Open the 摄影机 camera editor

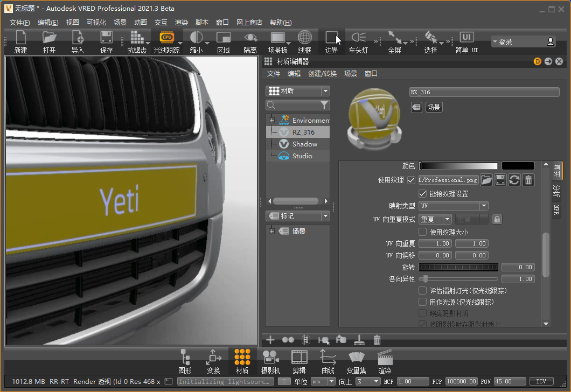pyautogui.click(x=270, y=361)
